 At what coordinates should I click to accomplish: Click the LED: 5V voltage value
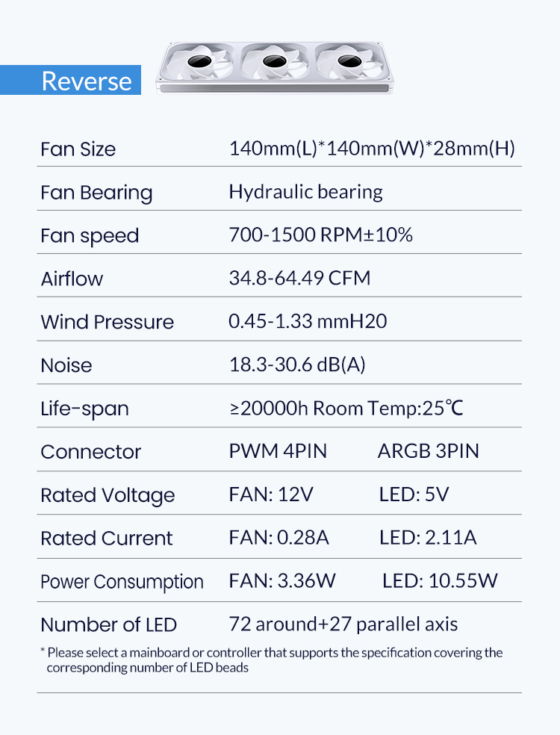[414, 494]
